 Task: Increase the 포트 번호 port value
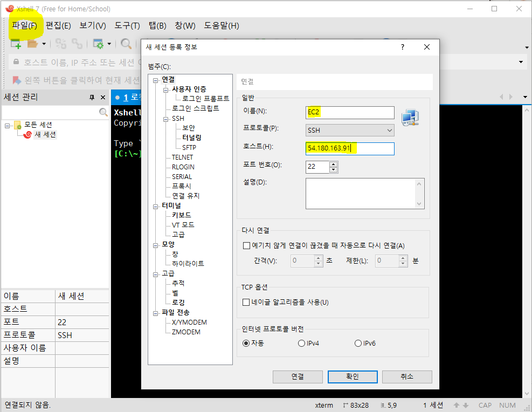(x=334, y=164)
